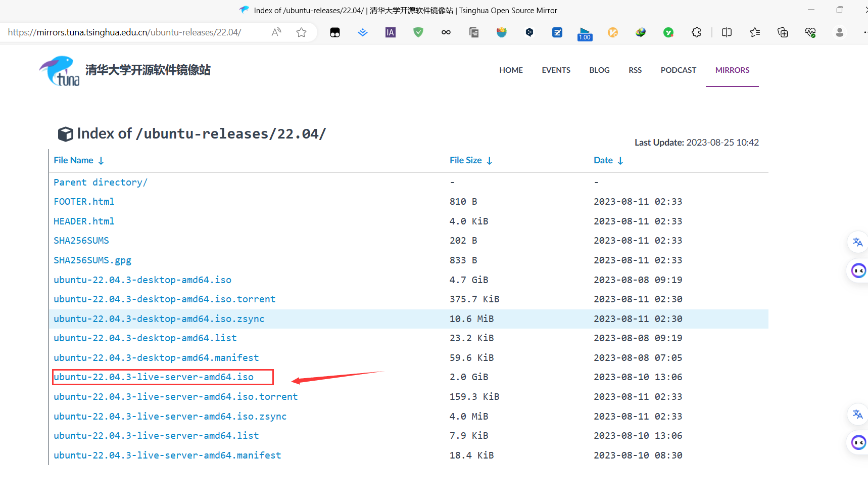Image resolution: width=868 pixels, height=502 pixels.
Task: Open the purple IA extension icon
Action: click(391, 32)
